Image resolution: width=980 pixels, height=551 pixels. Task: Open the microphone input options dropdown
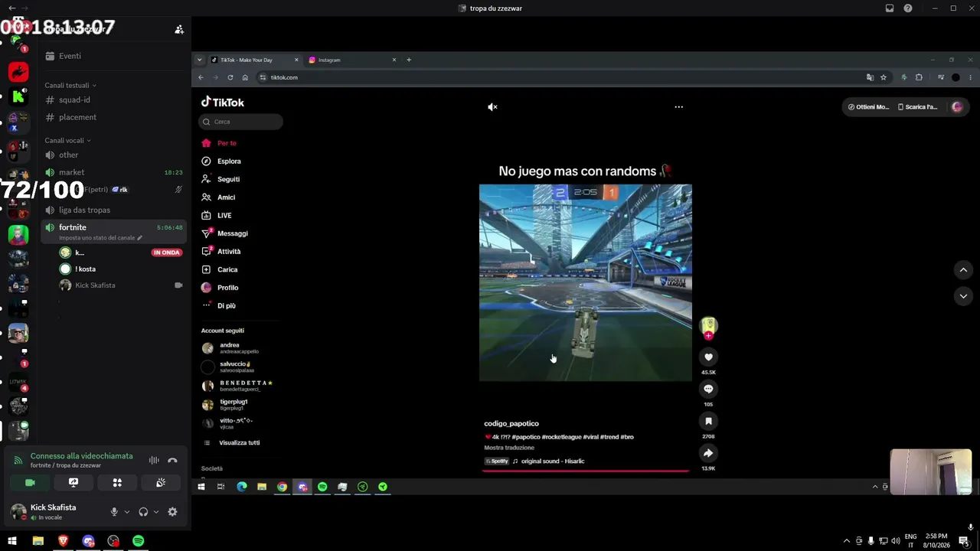127,512
